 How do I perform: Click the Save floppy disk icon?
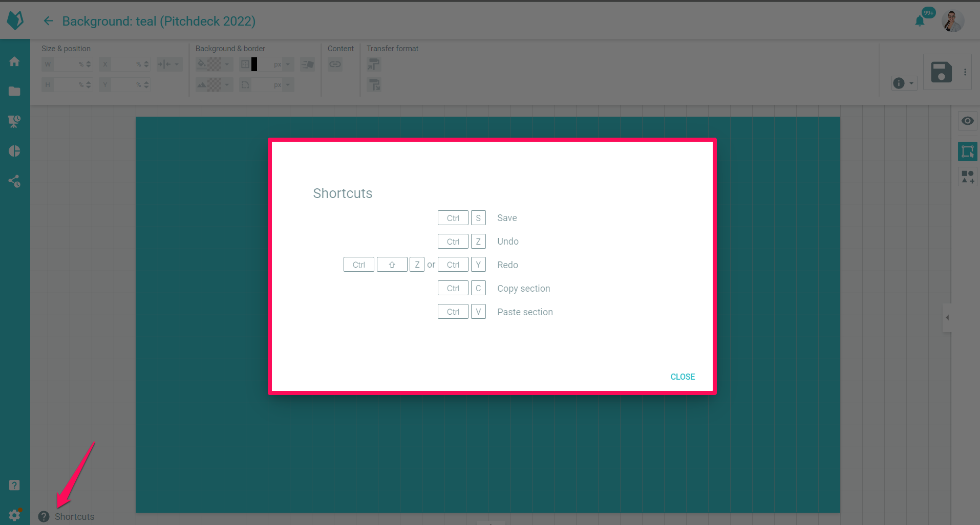941,72
